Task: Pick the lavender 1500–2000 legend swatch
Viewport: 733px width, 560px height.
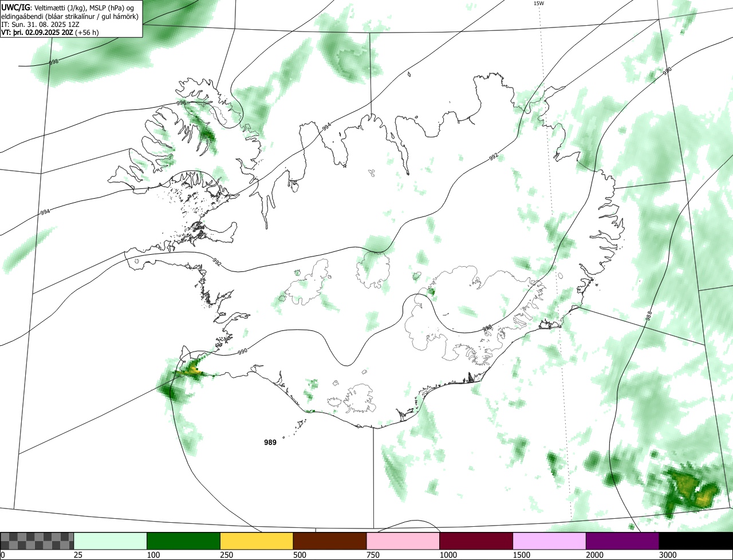Action: tap(549, 541)
